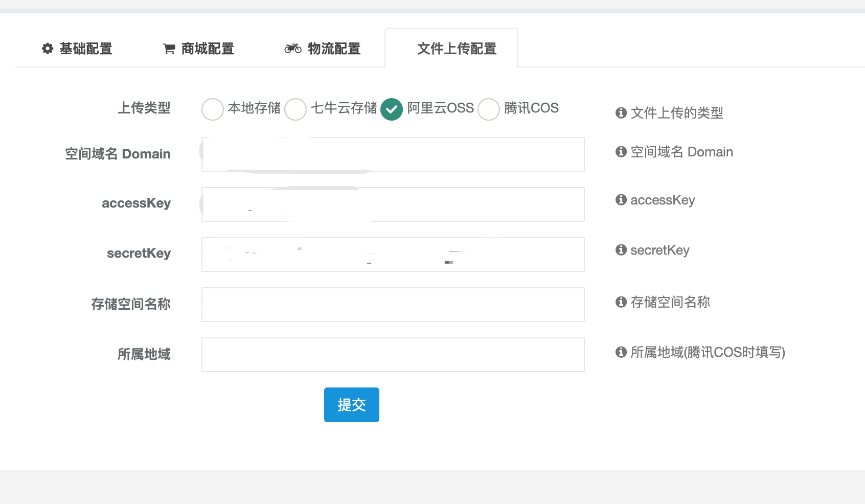Focus the 空间域名 Domain input field
Image resolution: width=865 pixels, height=504 pixels.
(x=393, y=154)
